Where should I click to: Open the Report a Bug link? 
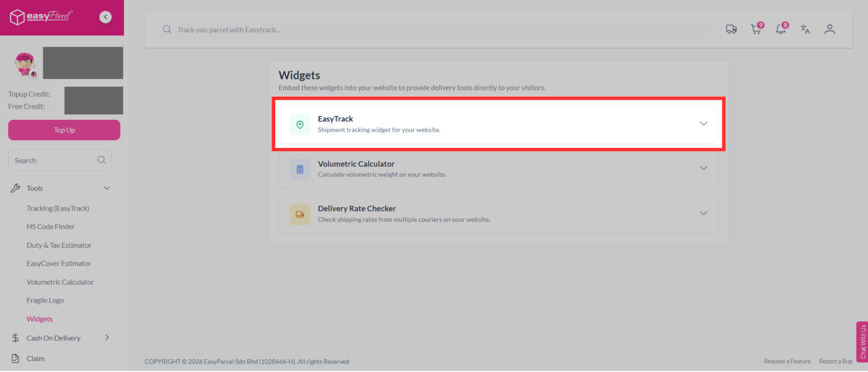[x=835, y=361]
